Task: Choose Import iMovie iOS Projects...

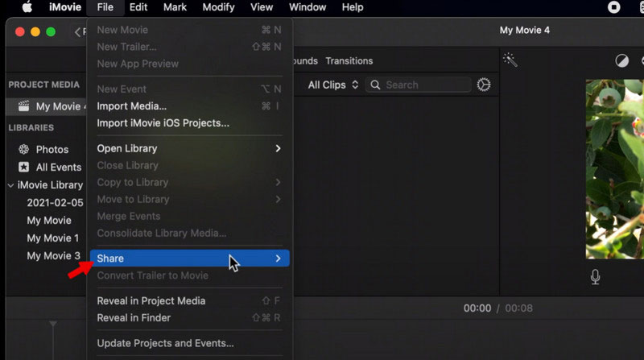Action: pyautogui.click(x=189, y=123)
